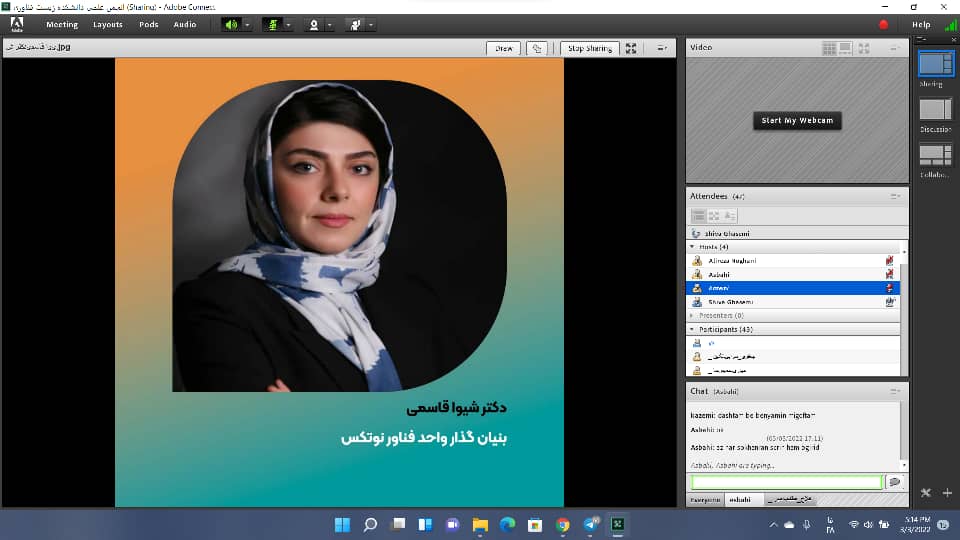The width and height of the screenshot is (960, 540).
Task: Collapse the Hosts group in Attendees
Action: click(x=691, y=246)
